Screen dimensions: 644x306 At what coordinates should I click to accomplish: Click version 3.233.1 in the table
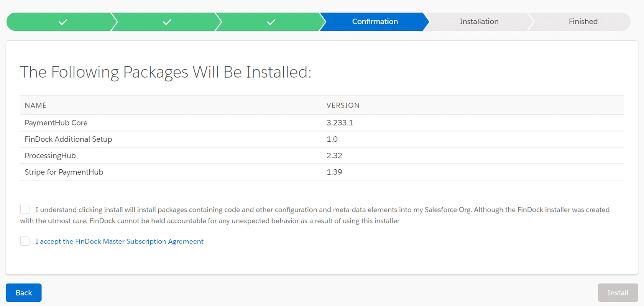340,123
